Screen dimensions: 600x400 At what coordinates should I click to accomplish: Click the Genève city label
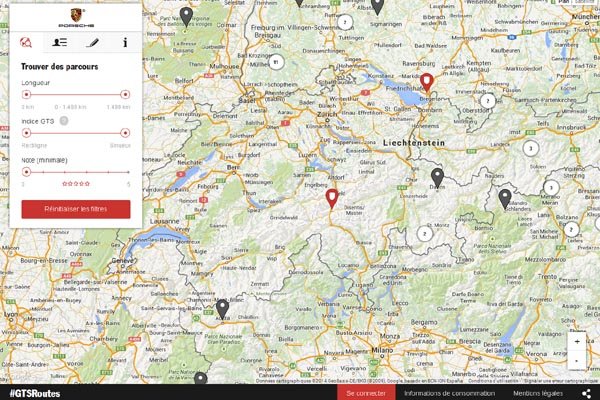[123, 261]
